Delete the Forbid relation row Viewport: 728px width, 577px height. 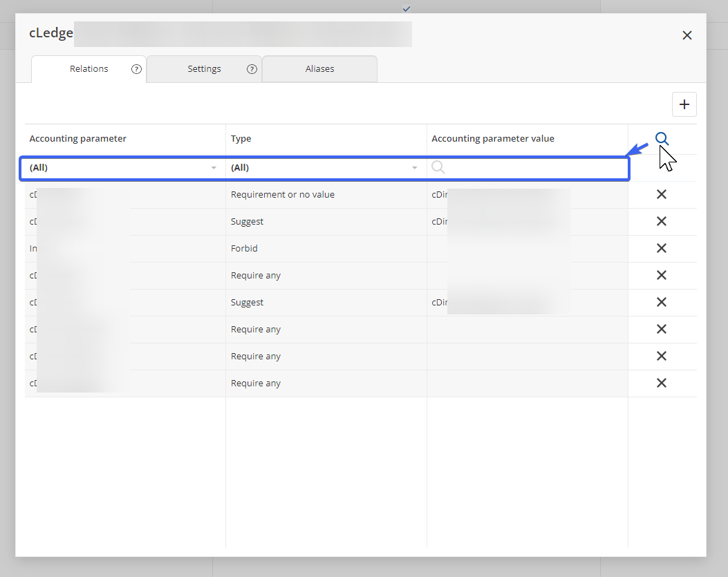point(661,249)
